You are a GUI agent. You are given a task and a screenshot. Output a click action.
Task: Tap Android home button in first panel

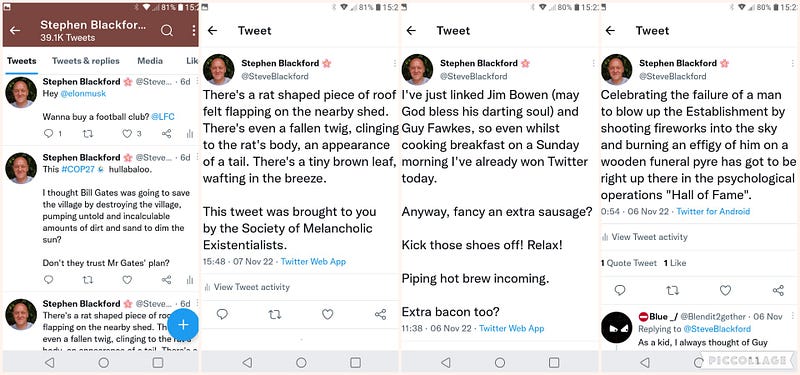[104, 363]
